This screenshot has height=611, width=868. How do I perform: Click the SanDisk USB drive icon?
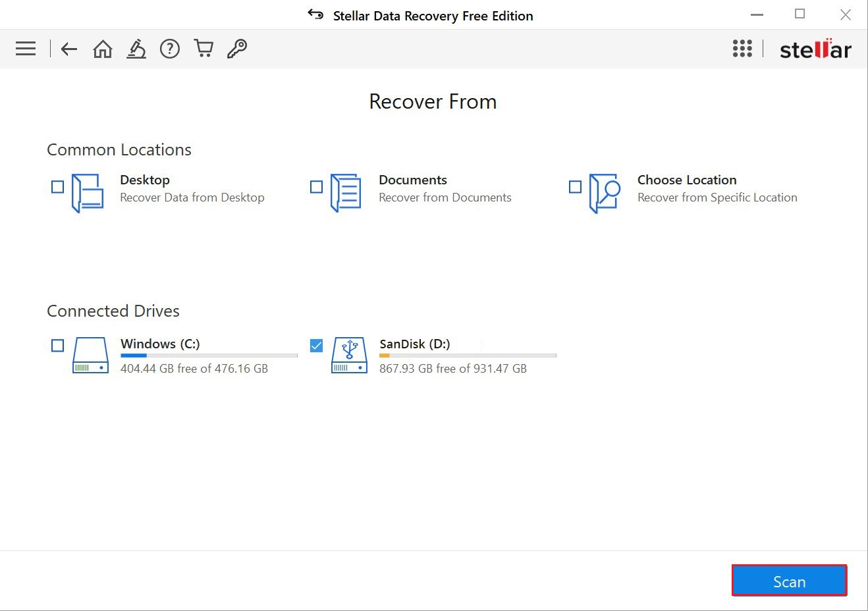pyautogui.click(x=349, y=356)
